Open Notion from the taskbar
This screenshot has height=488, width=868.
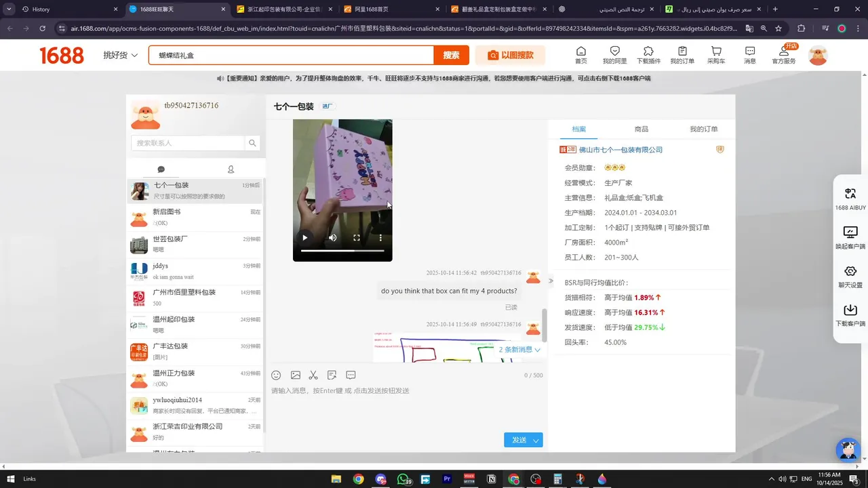click(x=491, y=479)
